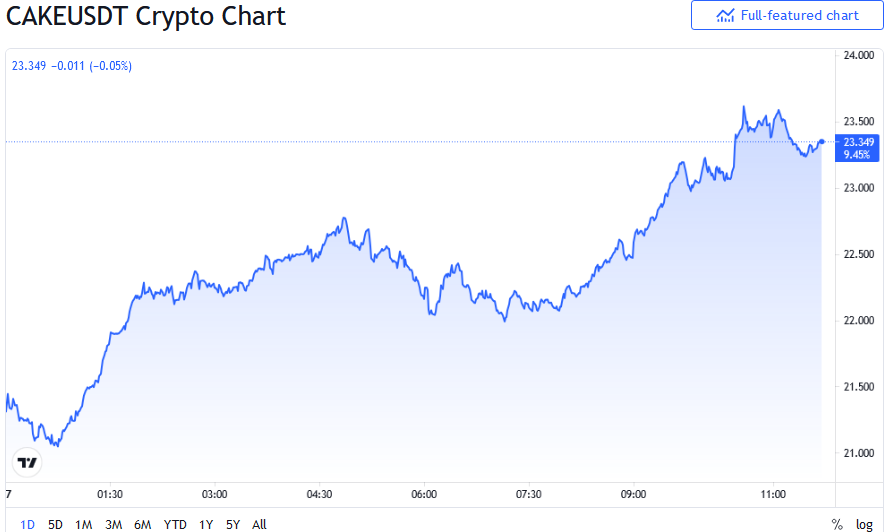
Task: Enable logarithmic scale with log button
Action: [x=865, y=524]
